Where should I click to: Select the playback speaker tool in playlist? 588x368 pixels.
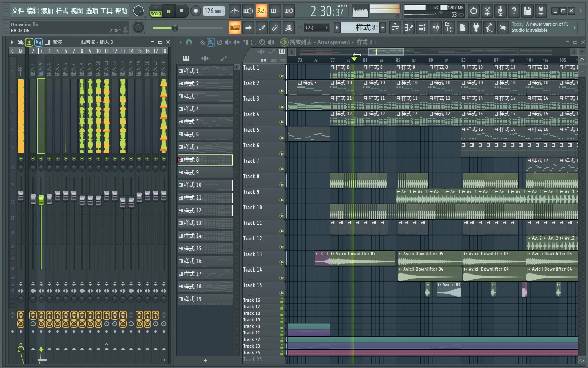tap(271, 42)
